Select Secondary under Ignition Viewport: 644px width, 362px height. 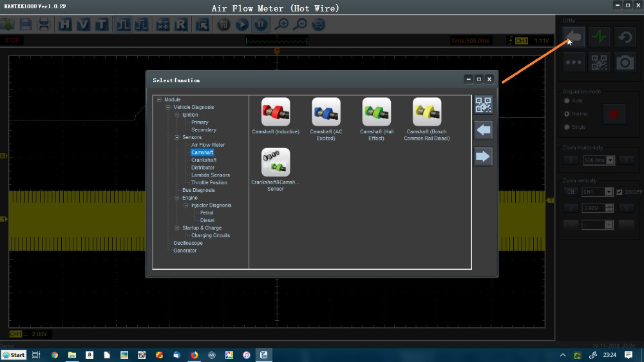(204, 130)
